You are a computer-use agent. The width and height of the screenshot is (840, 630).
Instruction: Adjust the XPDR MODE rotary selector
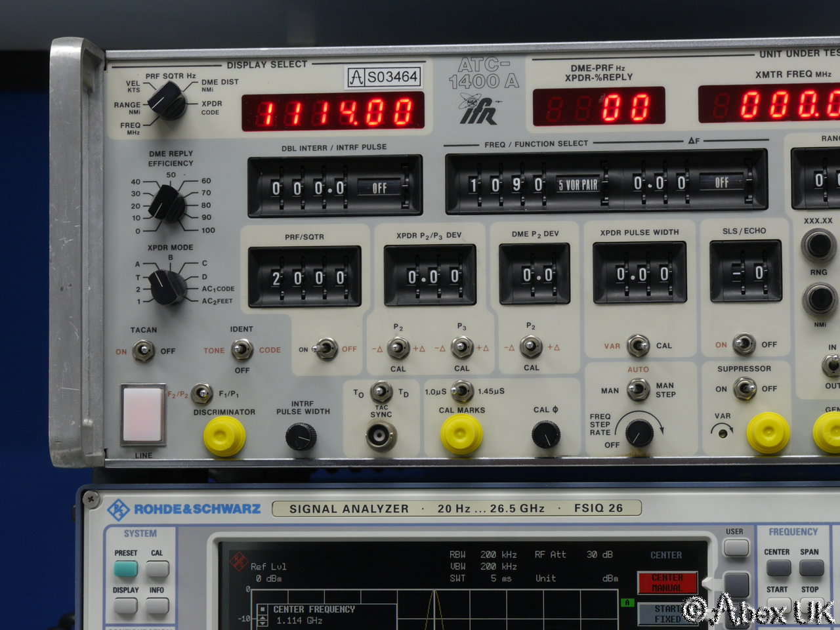pos(168,287)
